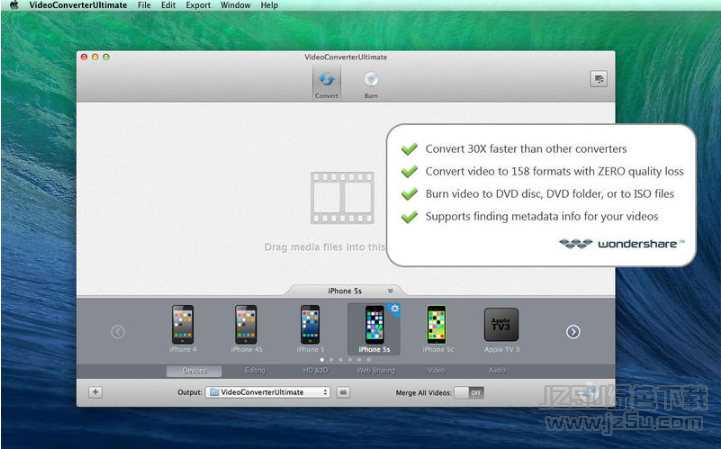Switch to the Video category tab
Image resolution: width=721 pixels, height=449 pixels.
pyautogui.click(x=436, y=370)
